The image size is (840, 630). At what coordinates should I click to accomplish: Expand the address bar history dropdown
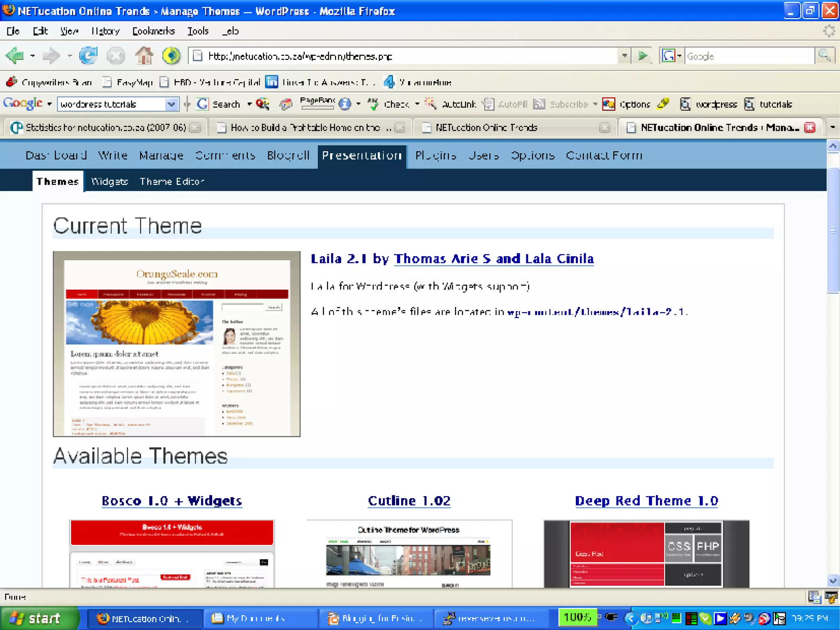pyautogui.click(x=624, y=55)
